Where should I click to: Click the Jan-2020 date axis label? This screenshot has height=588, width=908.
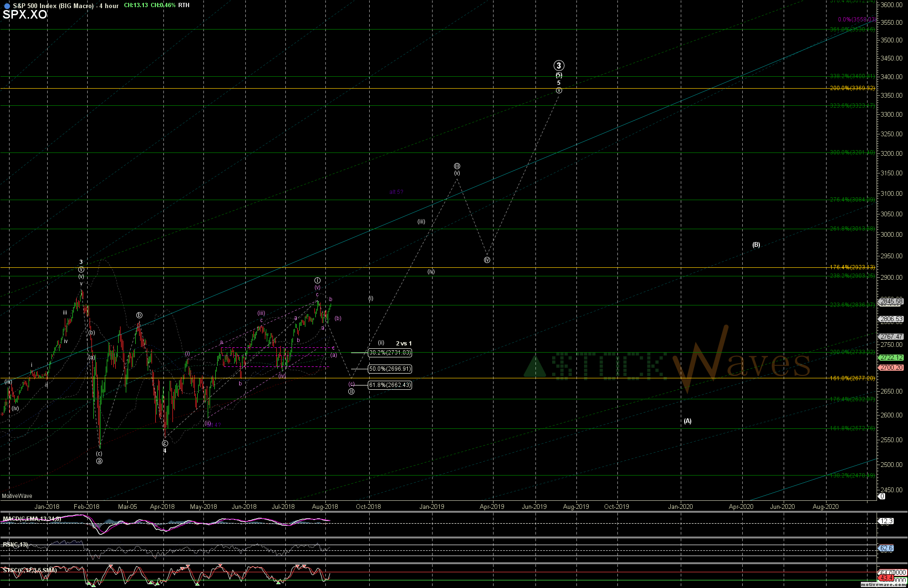[680, 507]
